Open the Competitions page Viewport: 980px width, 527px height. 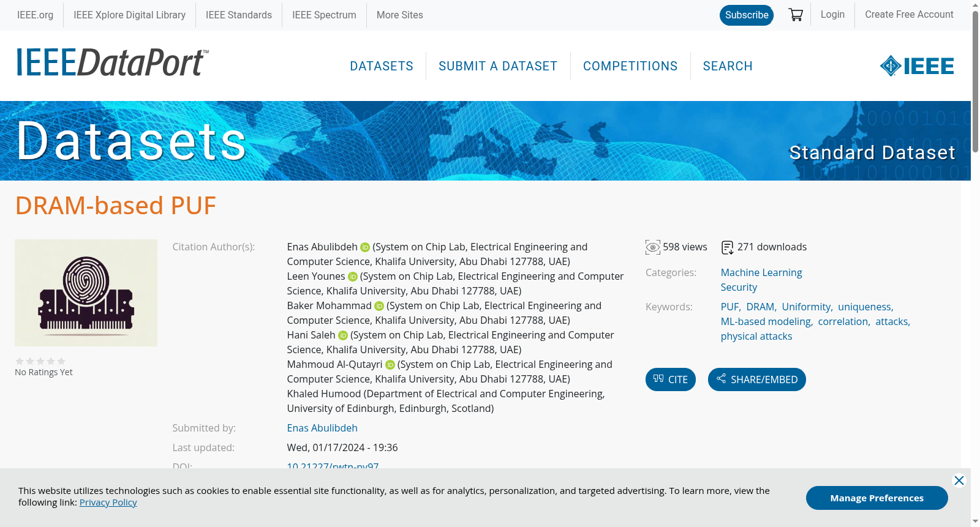630,66
